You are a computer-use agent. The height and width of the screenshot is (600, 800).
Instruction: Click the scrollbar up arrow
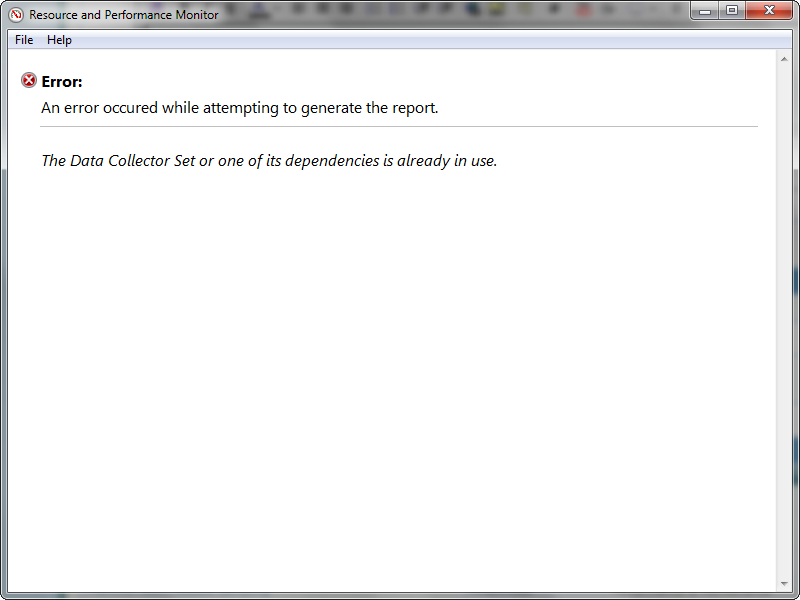point(784,60)
